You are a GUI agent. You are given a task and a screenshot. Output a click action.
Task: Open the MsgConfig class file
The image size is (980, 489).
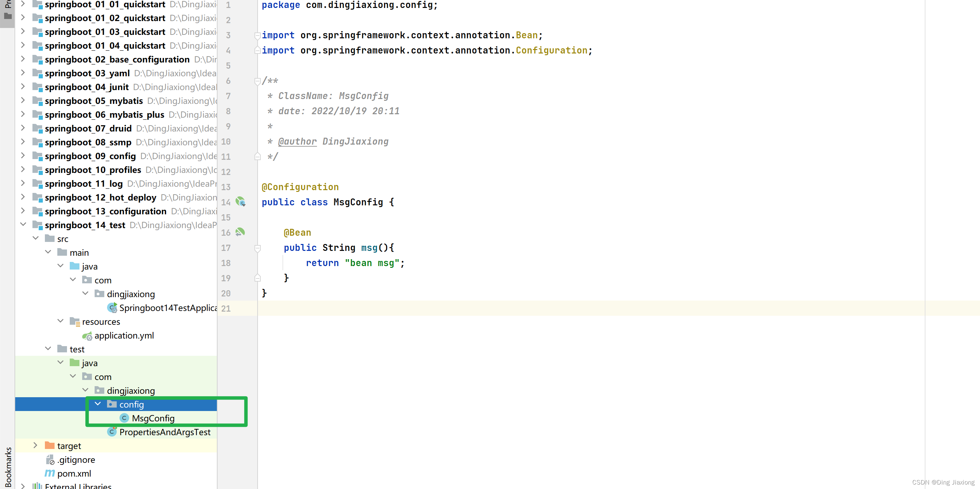(x=153, y=418)
